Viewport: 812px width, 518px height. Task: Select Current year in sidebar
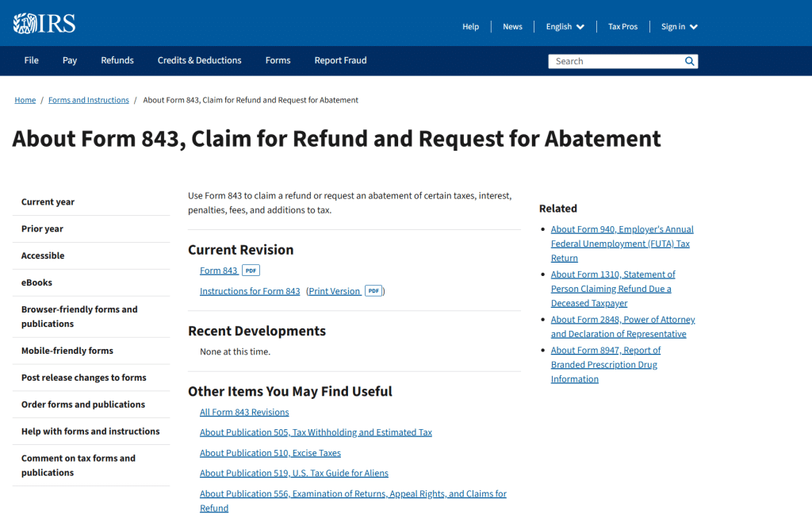click(91, 202)
